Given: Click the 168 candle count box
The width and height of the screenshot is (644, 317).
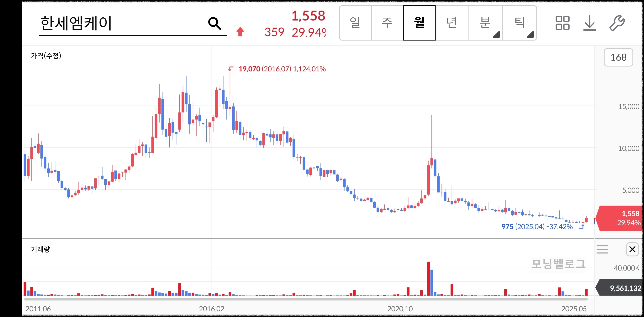Looking at the screenshot, I should tap(618, 57).
